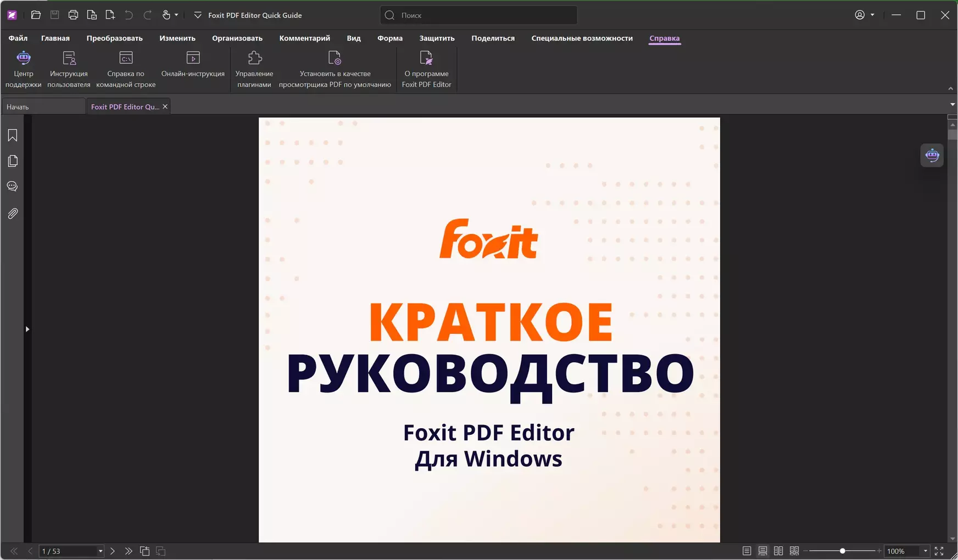Viewport: 958px width, 560px height.
Task: Open Центр поддержки in ribbon
Action: (x=23, y=69)
